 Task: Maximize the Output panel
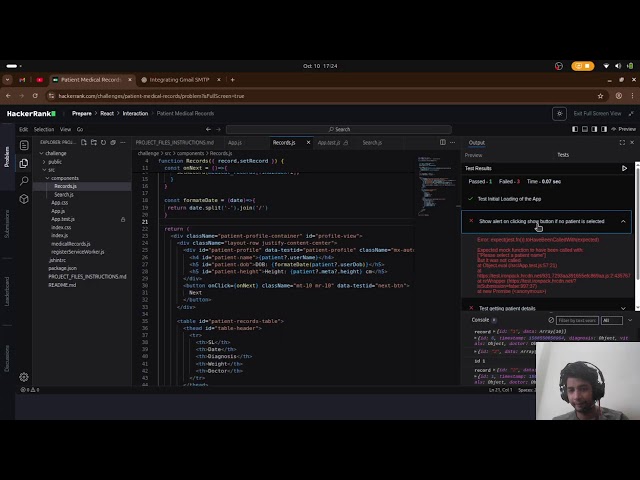pos(622,142)
